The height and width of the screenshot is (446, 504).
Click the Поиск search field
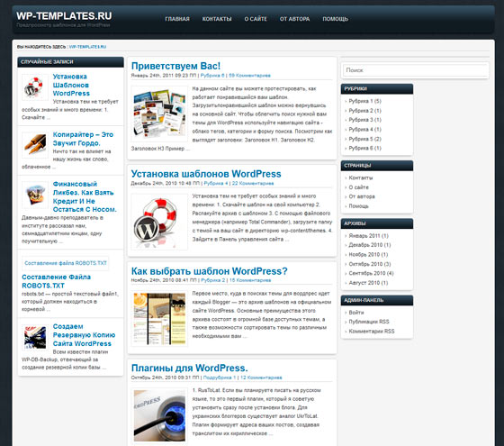click(x=415, y=70)
